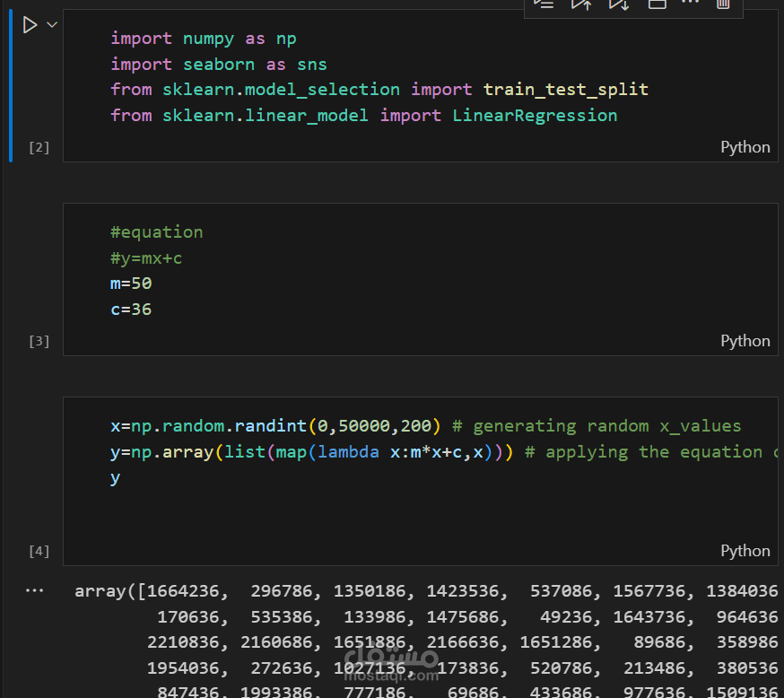Click 'sklearn.linear_model' module name
Viewport: 784px width, 698px height.
(265, 116)
